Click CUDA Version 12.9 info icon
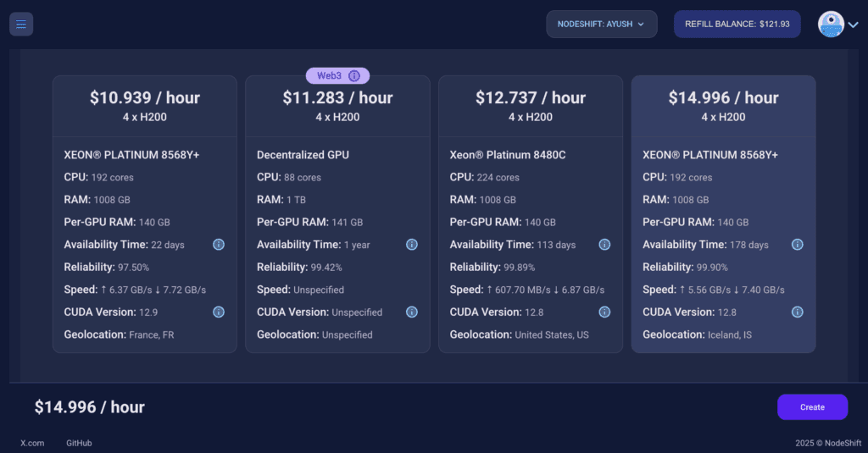868x453 pixels. [x=219, y=312]
